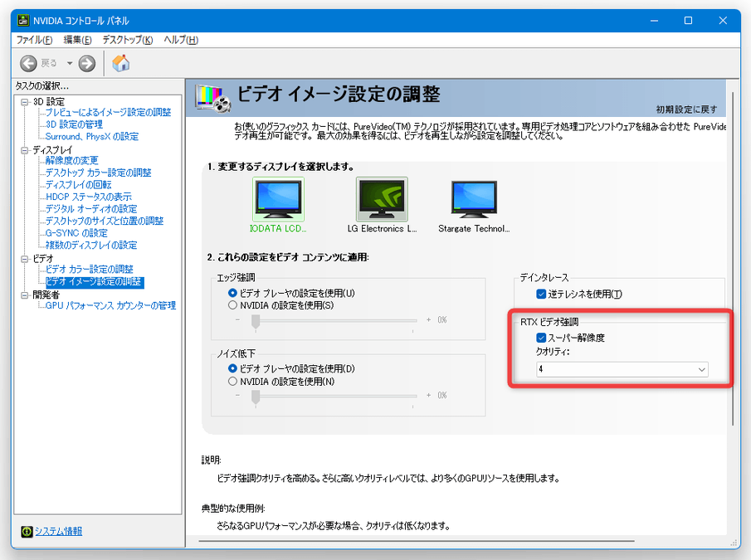Click the forward arrow navigation icon
The image size is (751, 560).
[86, 63]
